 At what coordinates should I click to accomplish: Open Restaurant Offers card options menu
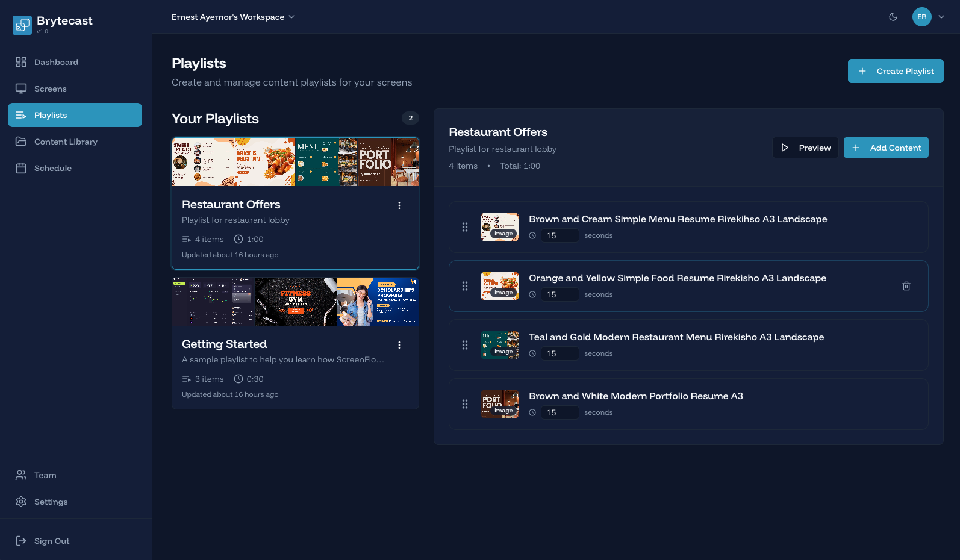399,205
